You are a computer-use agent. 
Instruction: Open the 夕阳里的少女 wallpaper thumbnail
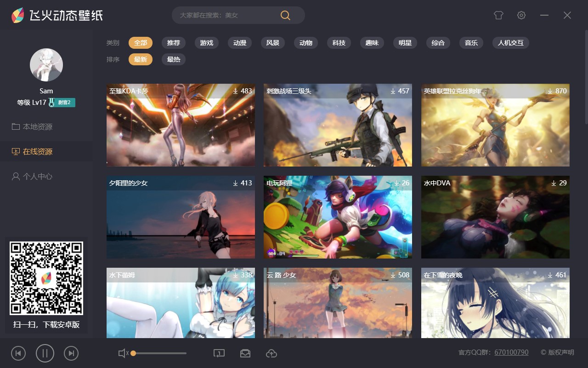tap(181, 217)
